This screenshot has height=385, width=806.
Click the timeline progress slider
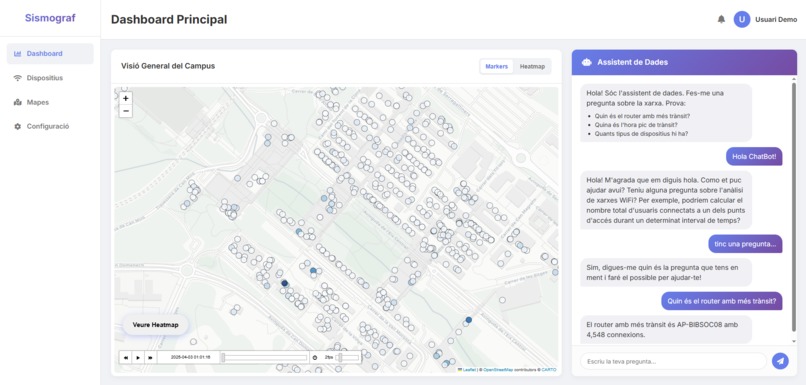[265, 357]
